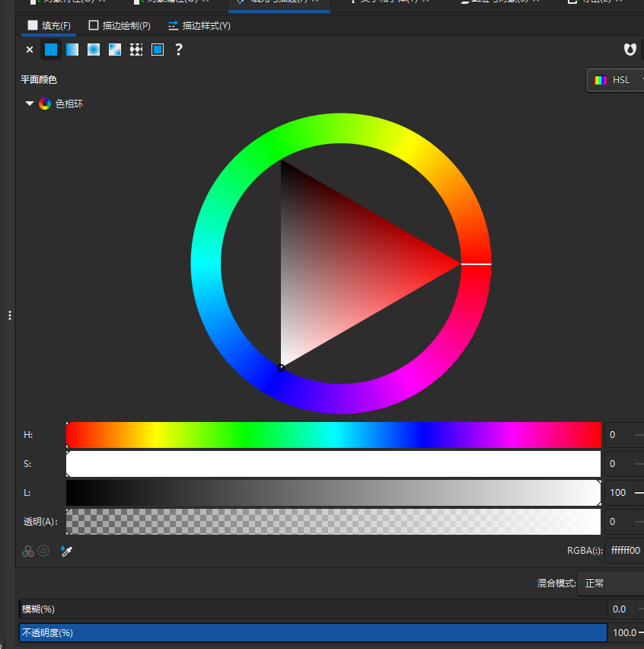Click the 不透明度(%) opacity slider
Screen dimensions: 644x649
[x=314, y=632]
